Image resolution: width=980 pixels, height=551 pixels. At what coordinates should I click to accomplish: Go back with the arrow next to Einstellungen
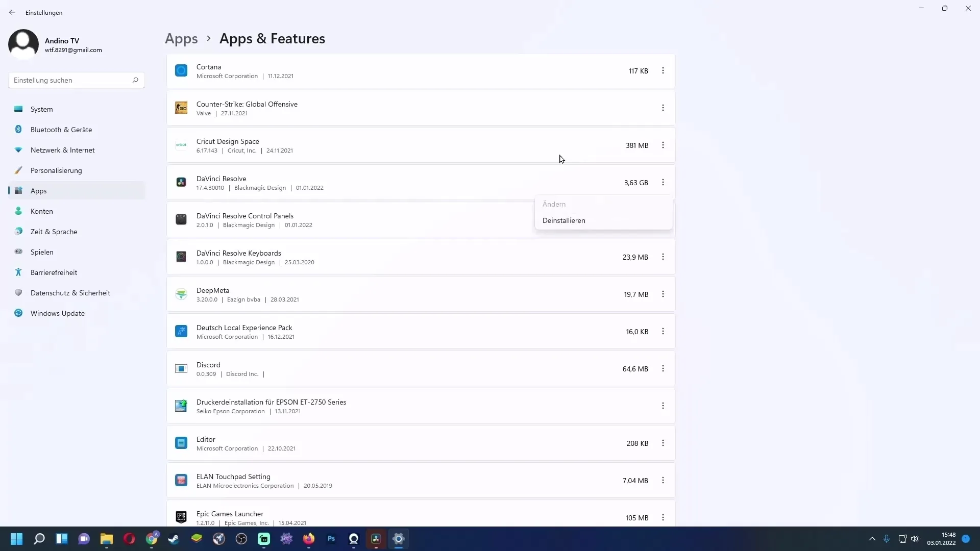coord(12,12)
